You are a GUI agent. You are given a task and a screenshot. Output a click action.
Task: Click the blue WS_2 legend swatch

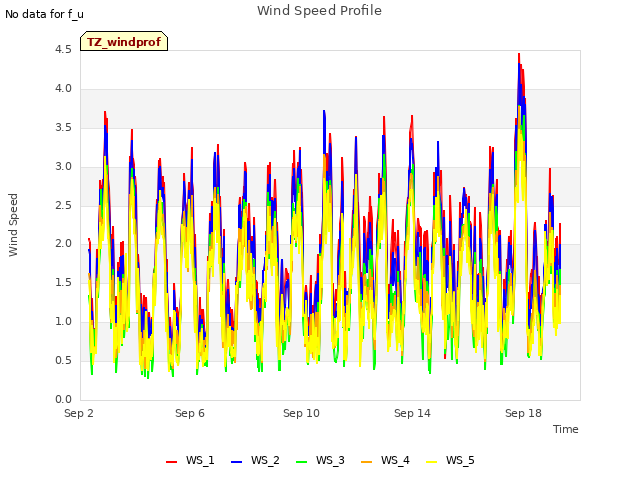[236, 462]
